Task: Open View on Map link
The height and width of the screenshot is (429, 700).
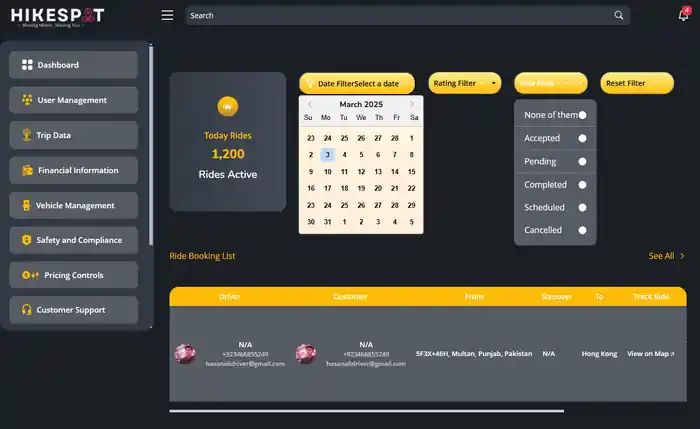Action: [650, 354]
